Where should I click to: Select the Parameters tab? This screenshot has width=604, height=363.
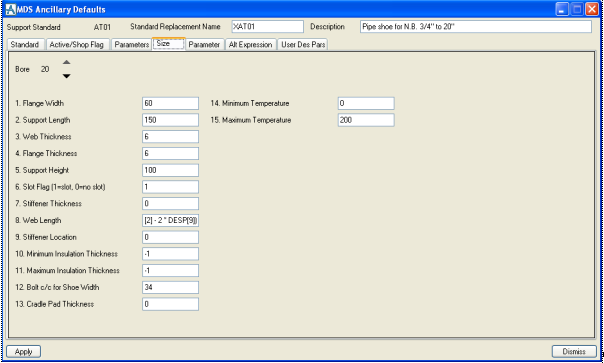click(x=131, y=44)
